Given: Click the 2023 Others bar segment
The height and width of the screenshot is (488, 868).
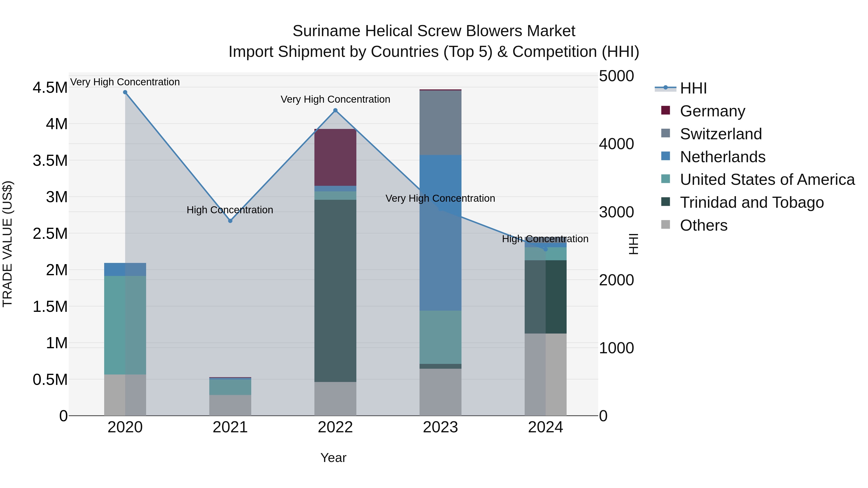Looking at the screenshot, I should 441,392.
